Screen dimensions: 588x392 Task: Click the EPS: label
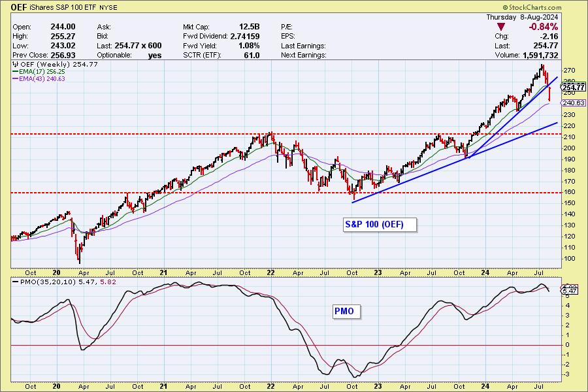click(288, 37)
